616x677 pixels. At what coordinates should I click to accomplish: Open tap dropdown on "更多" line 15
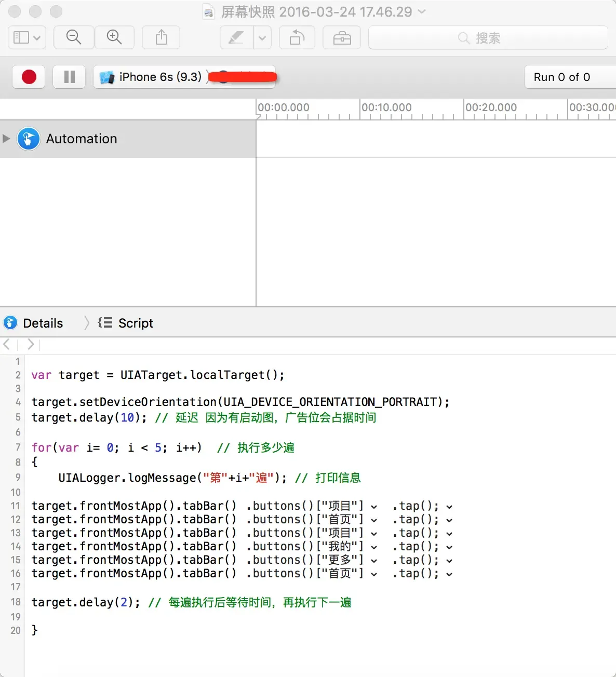pyautogui.click(x=449, y=561)
